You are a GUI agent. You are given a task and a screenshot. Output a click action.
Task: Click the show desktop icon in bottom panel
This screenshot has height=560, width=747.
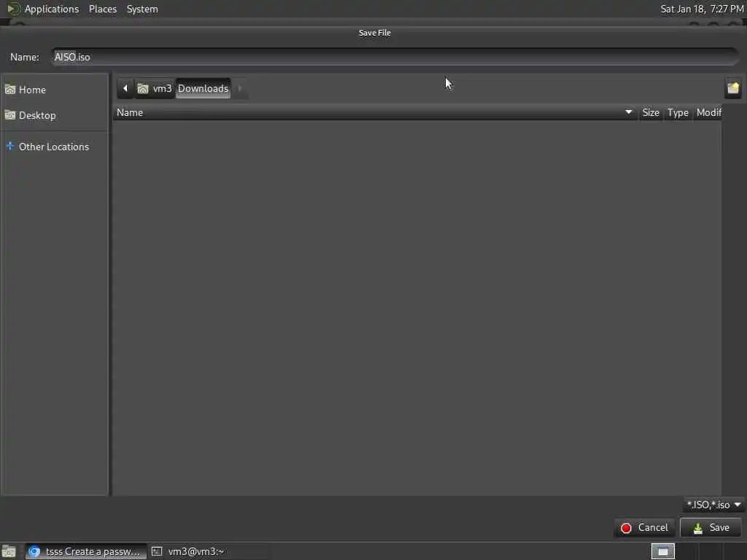pos(9,551)
